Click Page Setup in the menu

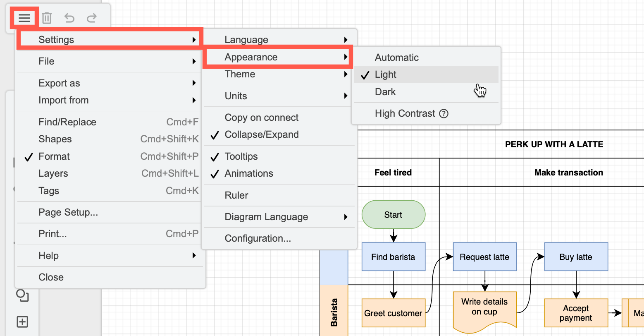pos(68,212)
